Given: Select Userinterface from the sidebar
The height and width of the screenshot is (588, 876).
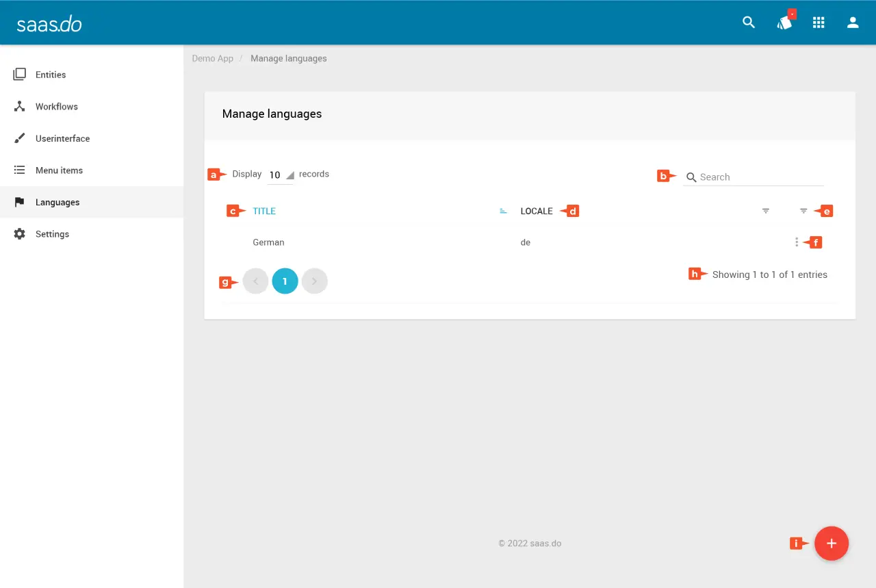Looking at the screenshot, I should click(62, 138).
